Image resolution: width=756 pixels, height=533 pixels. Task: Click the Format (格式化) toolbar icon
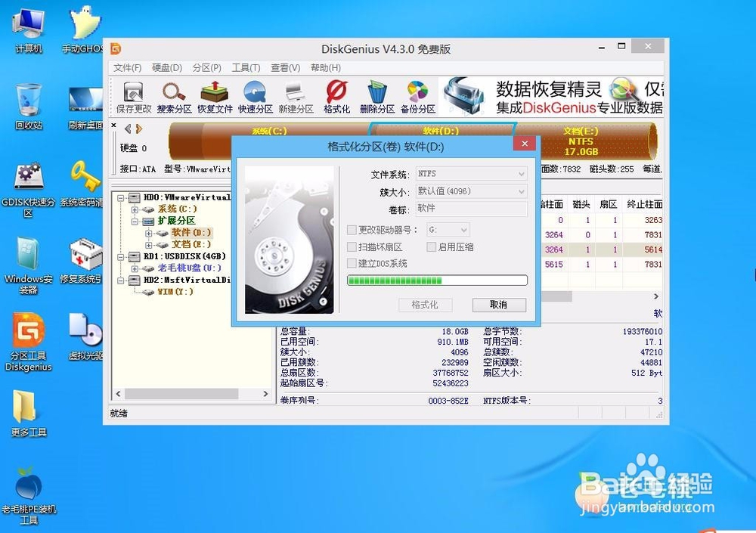(x=336, y=97)
